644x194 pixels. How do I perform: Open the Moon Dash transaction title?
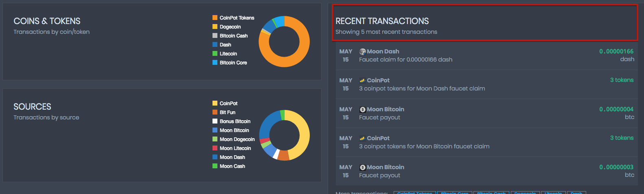pos(383,52)
